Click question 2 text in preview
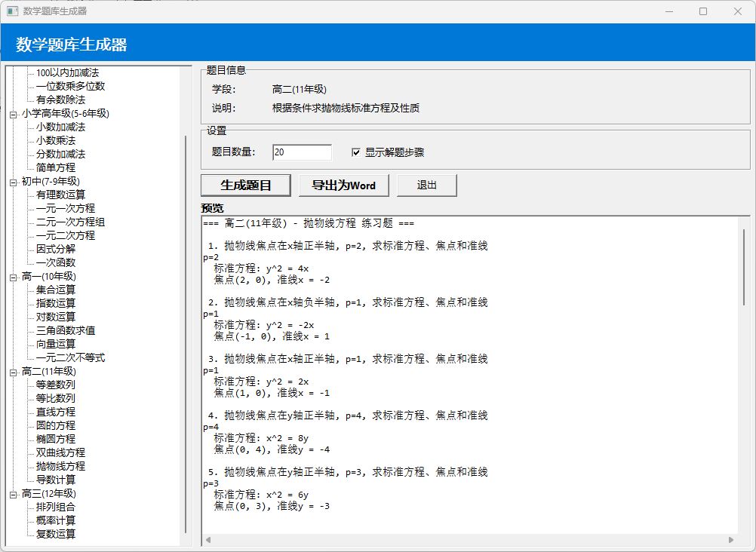756x552 pixels. coord(348,302)
